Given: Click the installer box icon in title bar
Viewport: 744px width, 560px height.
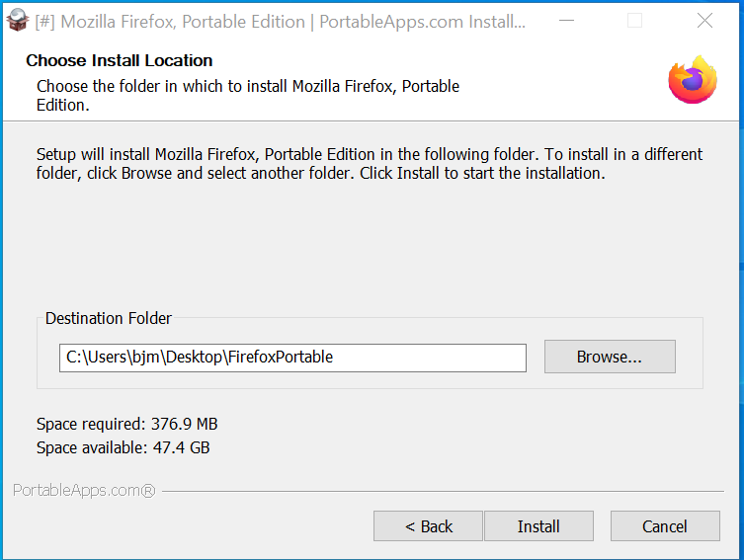Looking at the screenshot, I should 16,21.
